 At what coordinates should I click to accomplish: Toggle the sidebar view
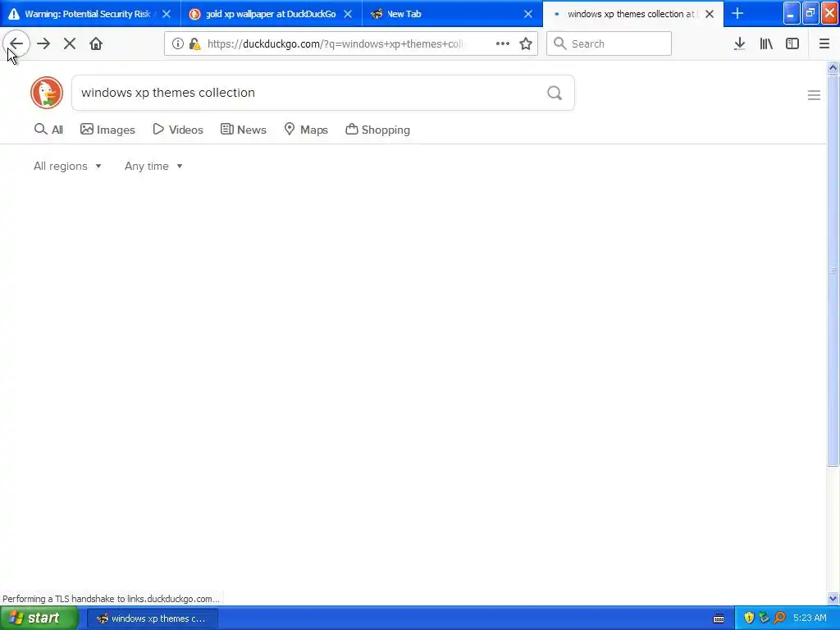tap(792, 44)
